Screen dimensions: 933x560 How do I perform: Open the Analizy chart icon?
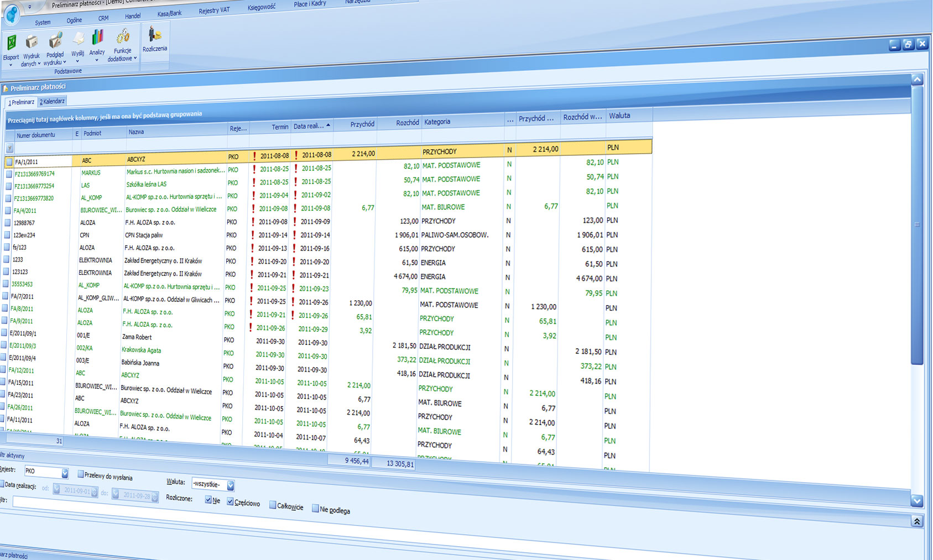(x=97, y=38)
